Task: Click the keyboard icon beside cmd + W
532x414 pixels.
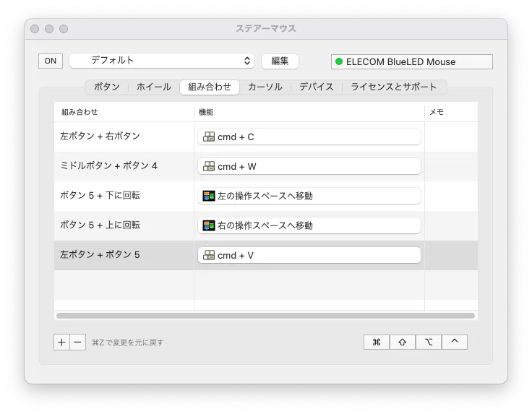Action: [x=209, y=166]
